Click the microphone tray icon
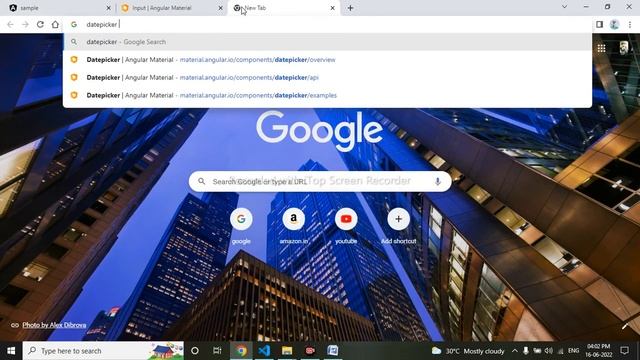 pyautogui.click(x=526, y=351)
